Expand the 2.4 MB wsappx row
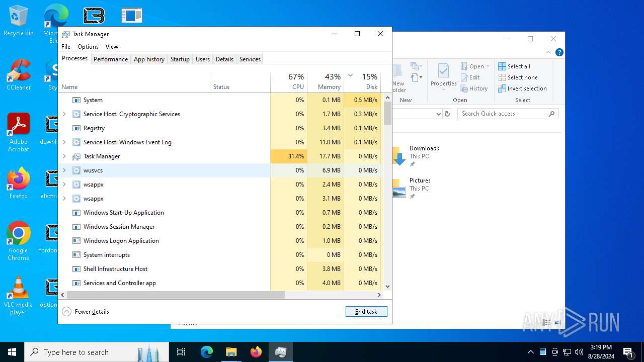 [64, 185]
